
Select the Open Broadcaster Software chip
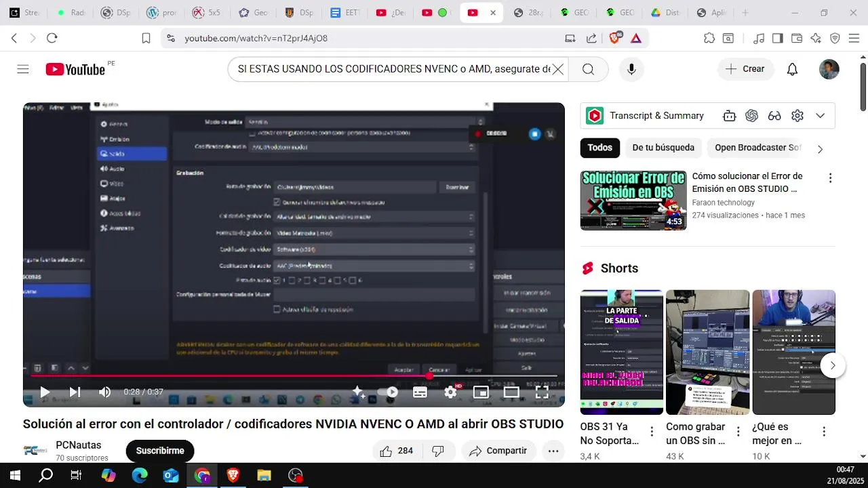(x=757, y=148)
